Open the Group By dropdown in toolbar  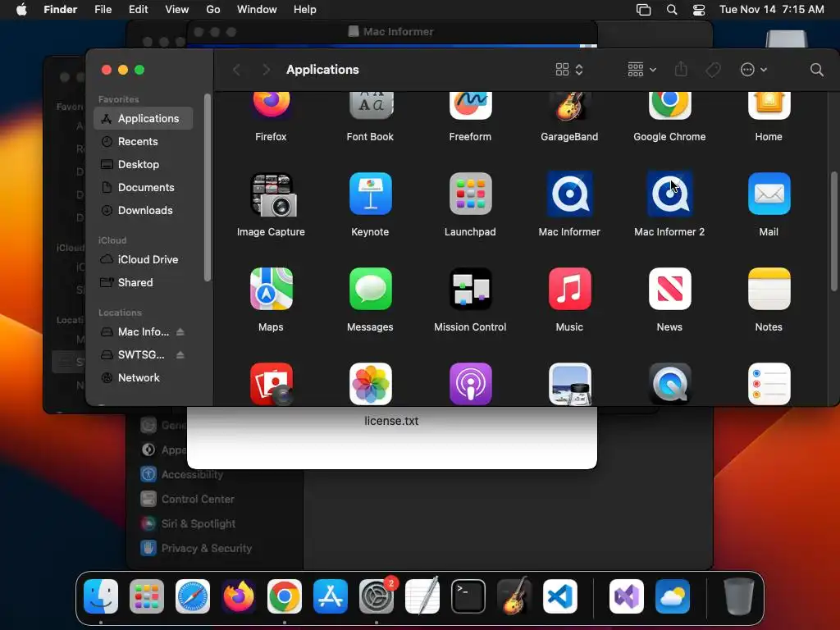[641, 70]
